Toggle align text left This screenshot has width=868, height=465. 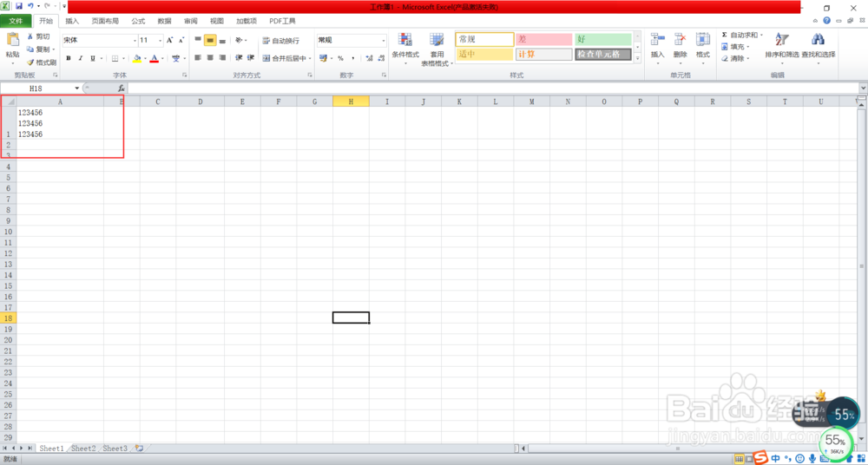198,57
